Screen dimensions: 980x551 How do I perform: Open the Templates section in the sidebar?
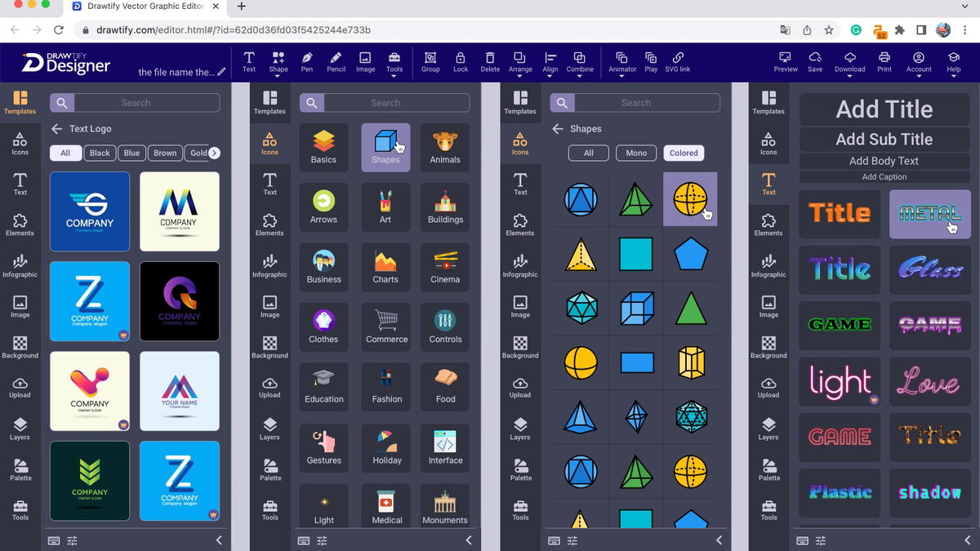[x=20, y=102]
